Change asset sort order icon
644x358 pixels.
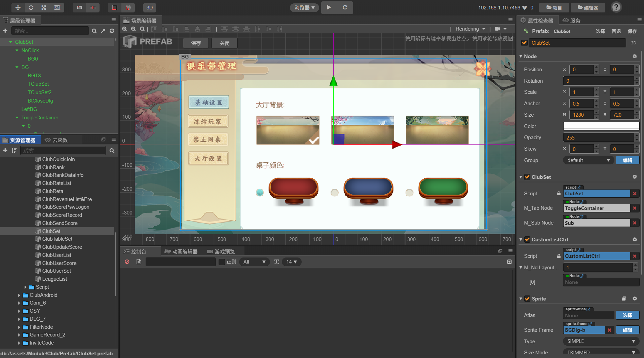pyautogui.click(x=14, y=150)
